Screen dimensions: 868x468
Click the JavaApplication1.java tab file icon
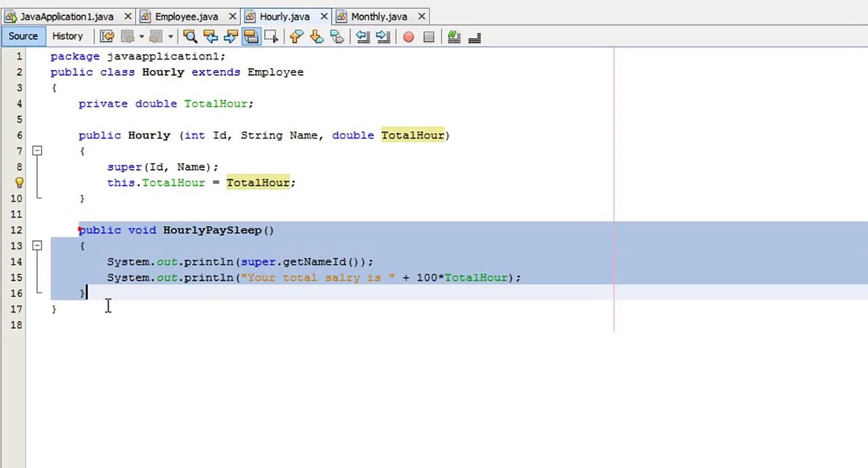point(11,16)
